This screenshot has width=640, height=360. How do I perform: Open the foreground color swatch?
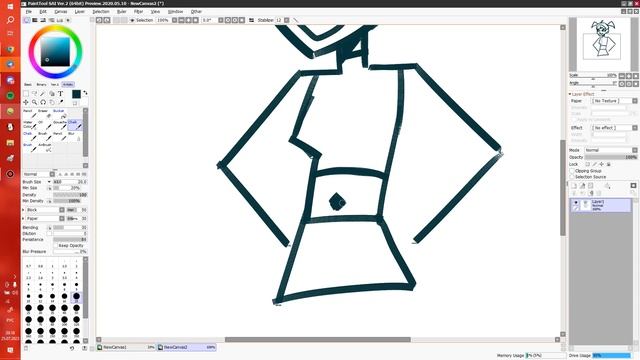(76, 94)
